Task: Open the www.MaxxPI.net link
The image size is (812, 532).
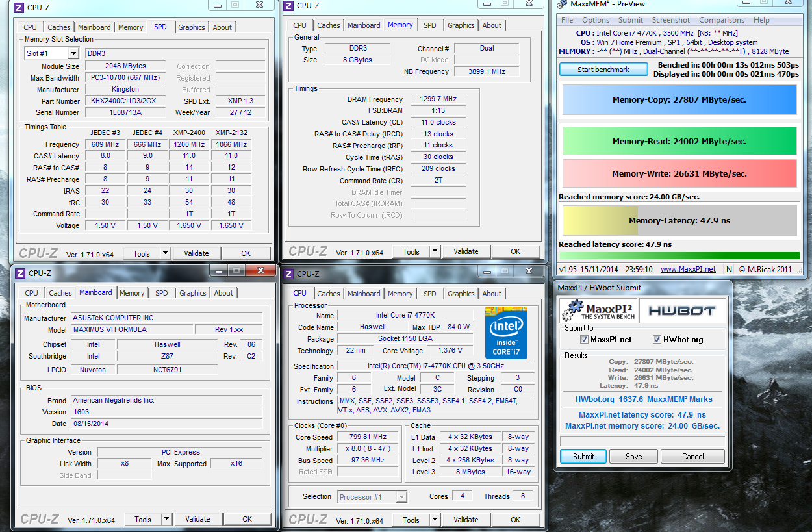Action: (x=688, y=269)
